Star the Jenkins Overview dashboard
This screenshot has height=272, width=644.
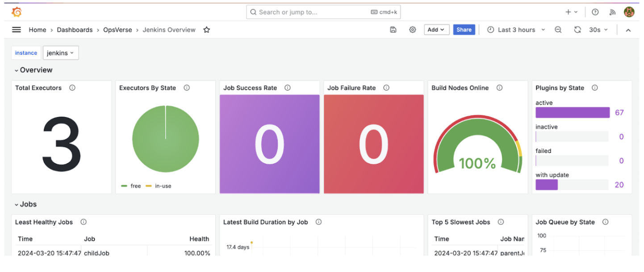(206, 29)
